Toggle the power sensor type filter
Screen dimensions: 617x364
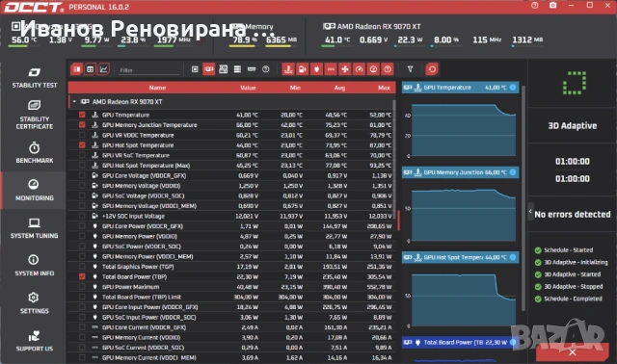pyautogui.click(x=317, y=69)
